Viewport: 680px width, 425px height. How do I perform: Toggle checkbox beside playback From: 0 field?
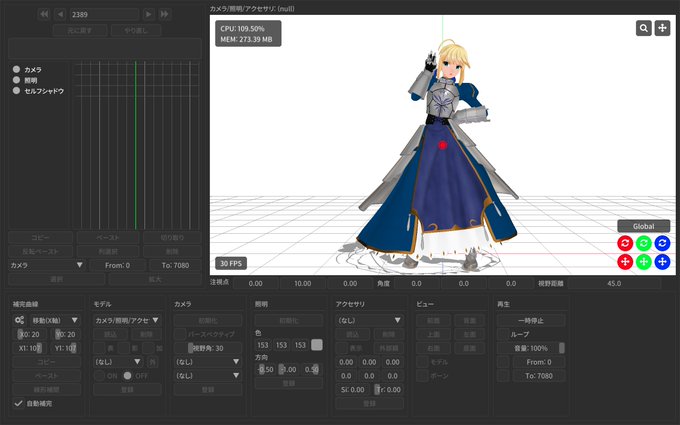[503, 362]
